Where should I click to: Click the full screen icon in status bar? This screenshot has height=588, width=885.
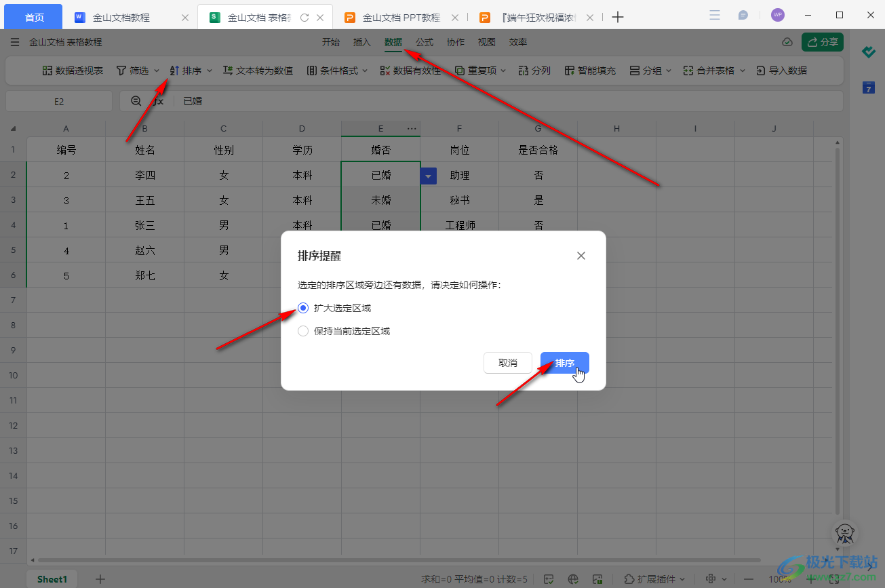833,579
